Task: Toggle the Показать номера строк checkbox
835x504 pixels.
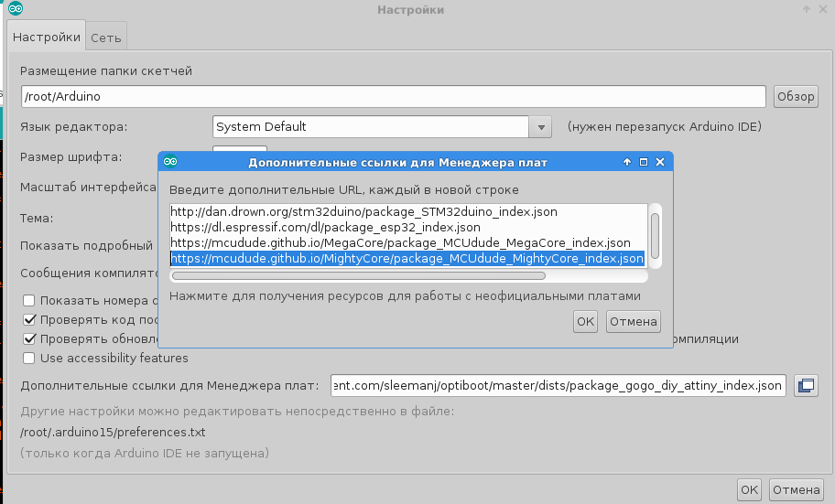Action: (29, 300)
